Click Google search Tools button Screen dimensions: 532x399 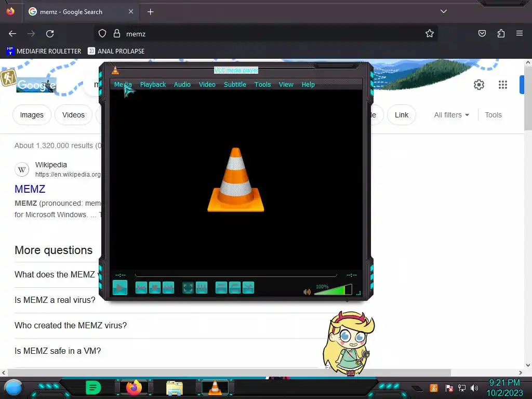[x=493, y=115]
